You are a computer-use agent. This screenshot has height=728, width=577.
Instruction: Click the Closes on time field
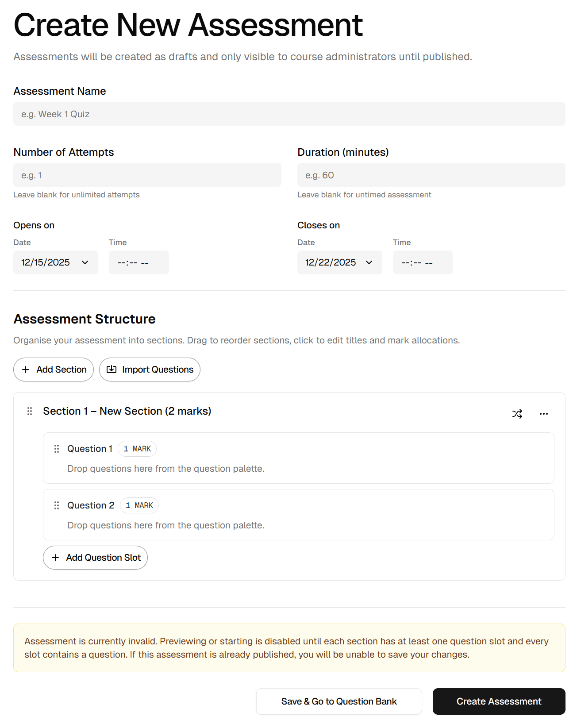[423, 262]
